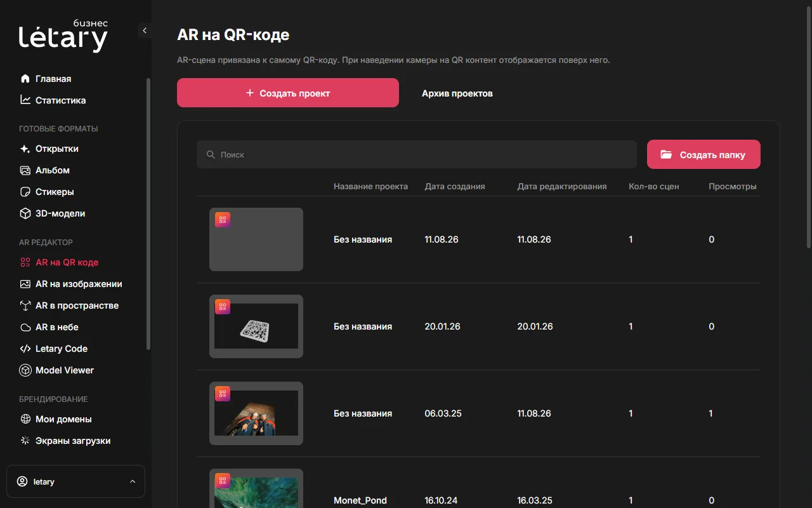812x508 pixels.
Task: Collapse the sidebar with the chevron button
Action: click(x=145, y=30)
